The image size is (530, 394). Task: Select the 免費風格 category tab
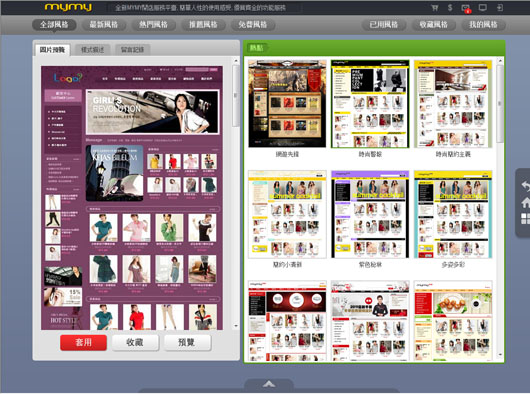click(253, 25)
